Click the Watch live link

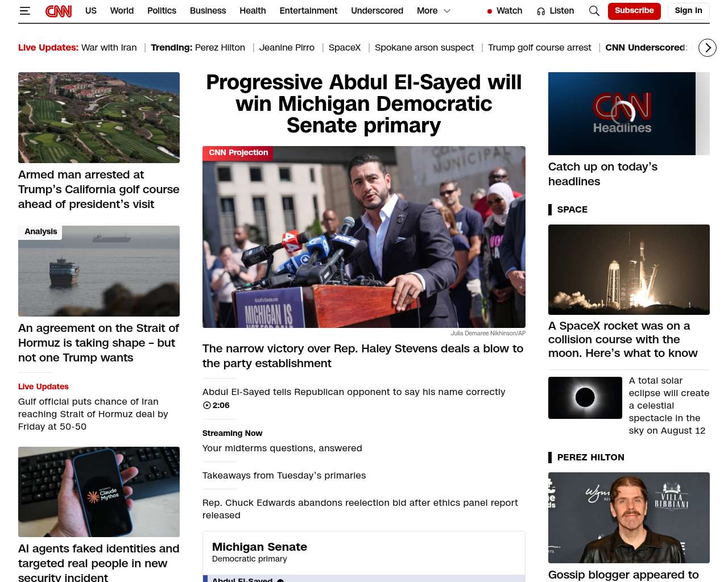504,11
